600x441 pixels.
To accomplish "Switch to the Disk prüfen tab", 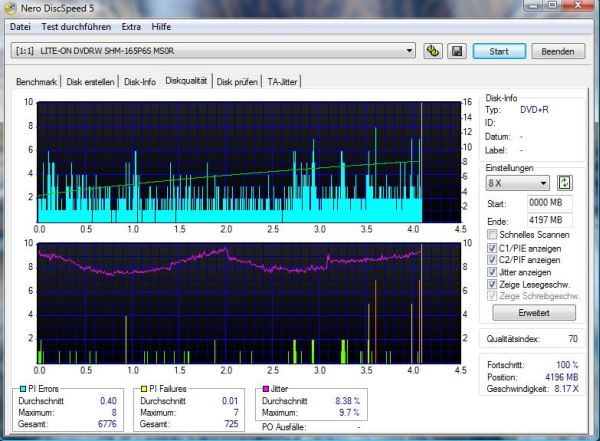I will (237, 82).
